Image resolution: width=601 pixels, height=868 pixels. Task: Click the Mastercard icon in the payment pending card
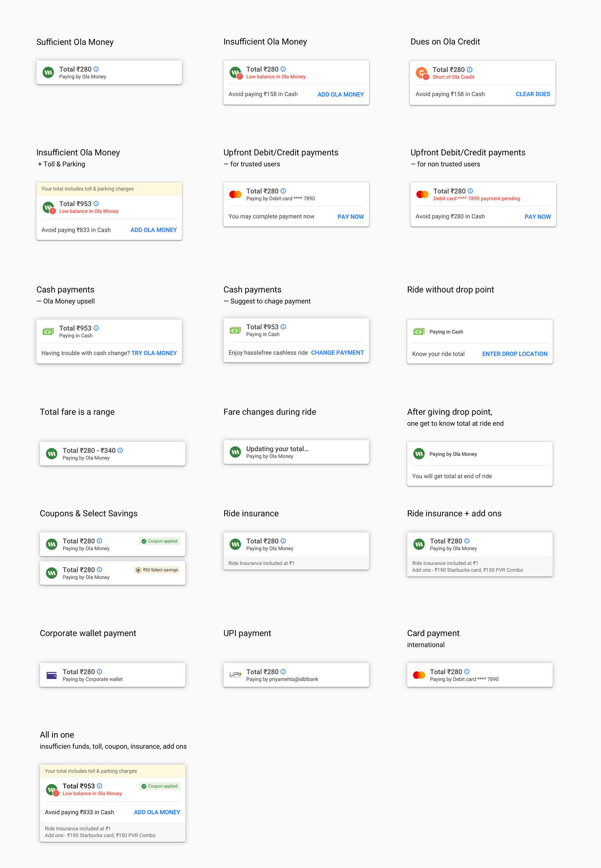coord(422,194)
